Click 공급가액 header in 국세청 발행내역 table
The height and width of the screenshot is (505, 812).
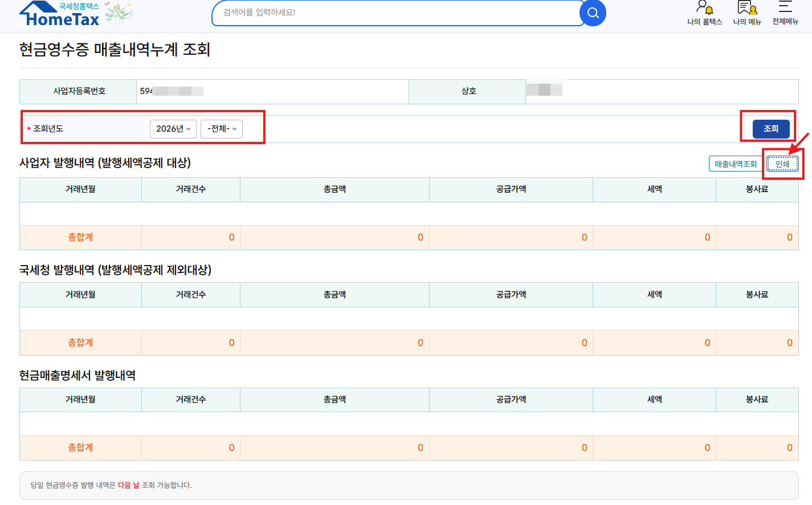(511, 295)
